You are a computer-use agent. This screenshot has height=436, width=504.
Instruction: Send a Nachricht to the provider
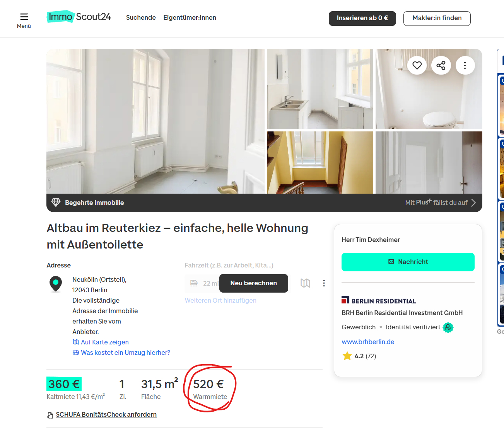[x=408, y=262]
